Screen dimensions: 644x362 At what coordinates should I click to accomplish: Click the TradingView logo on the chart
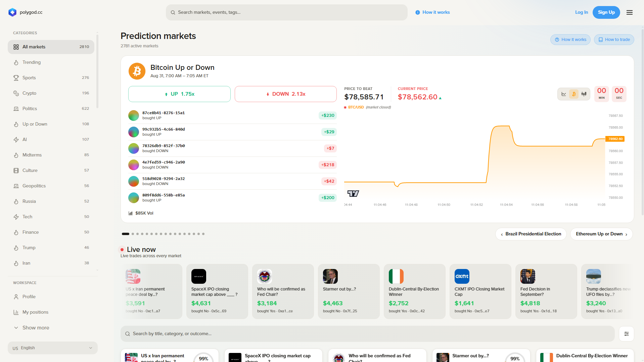[353, 193]
